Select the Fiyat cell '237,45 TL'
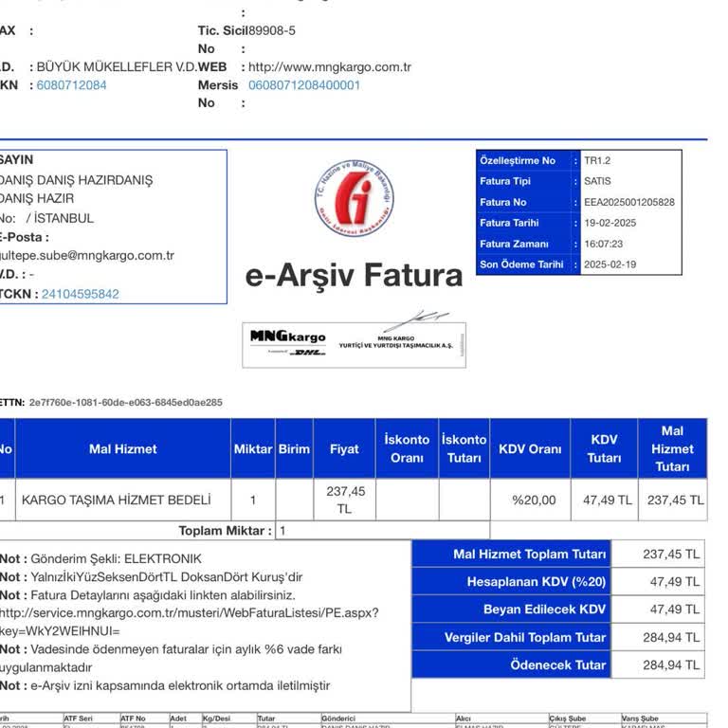Image resolution: width=728 pixels, height=728 pixels. tap(345, 500)
